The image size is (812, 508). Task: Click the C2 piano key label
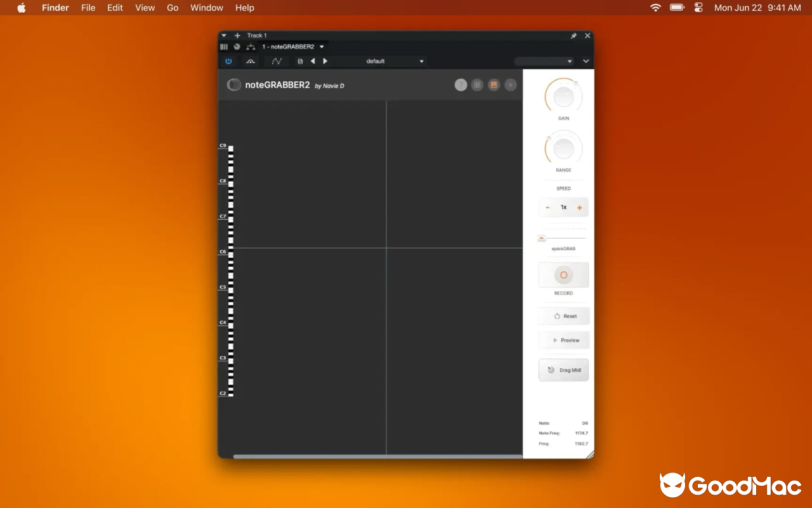tap(223, 393)
